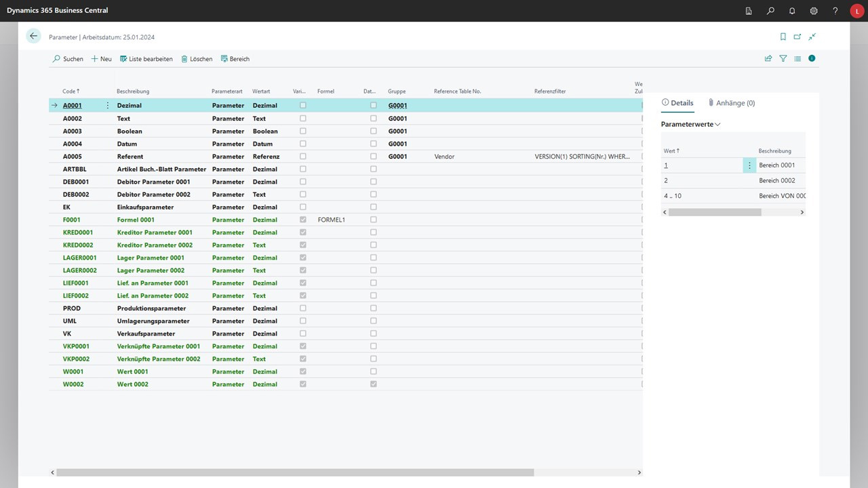Click left arrow of main list scrollbar

click(x=52, y=472)
